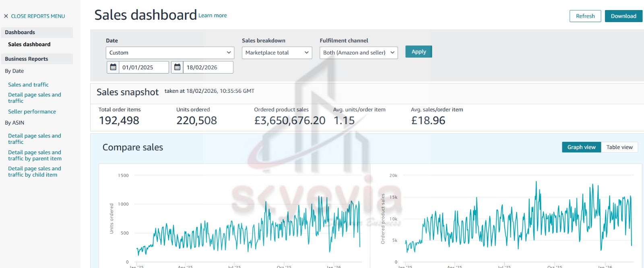The height and width of the screenshot is (268, 644).
Task: Click the end date field 18/02/2026
Action: (x=208, y=68)
